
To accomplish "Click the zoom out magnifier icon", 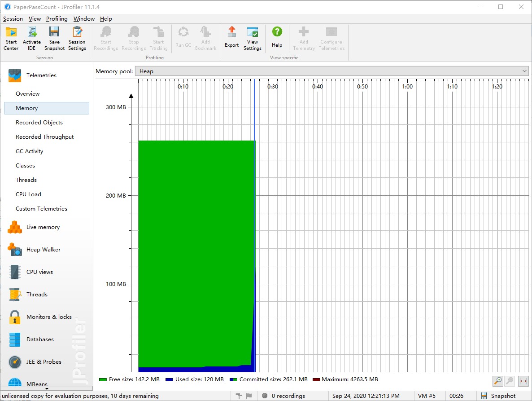I will 510,381.
